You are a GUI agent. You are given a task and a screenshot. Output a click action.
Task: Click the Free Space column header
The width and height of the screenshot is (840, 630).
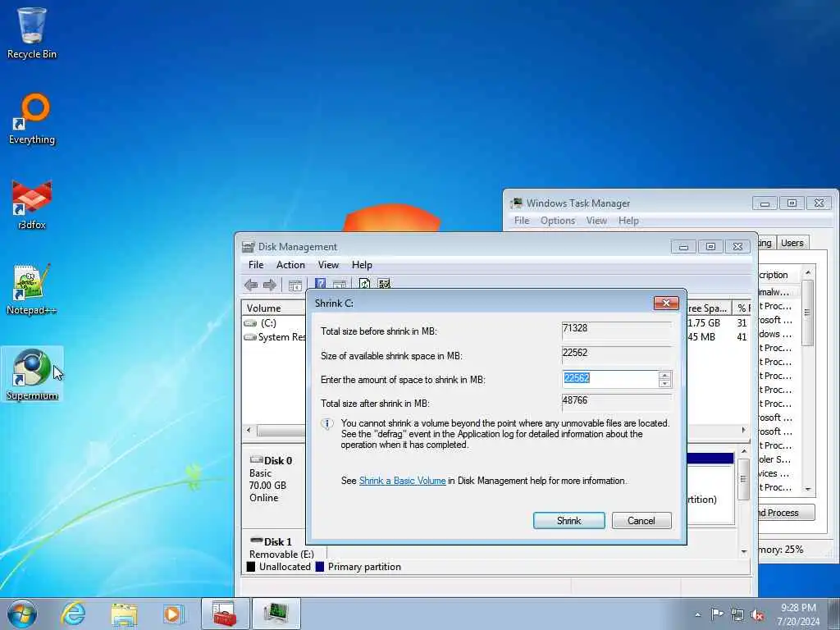(x=709, y=308)
